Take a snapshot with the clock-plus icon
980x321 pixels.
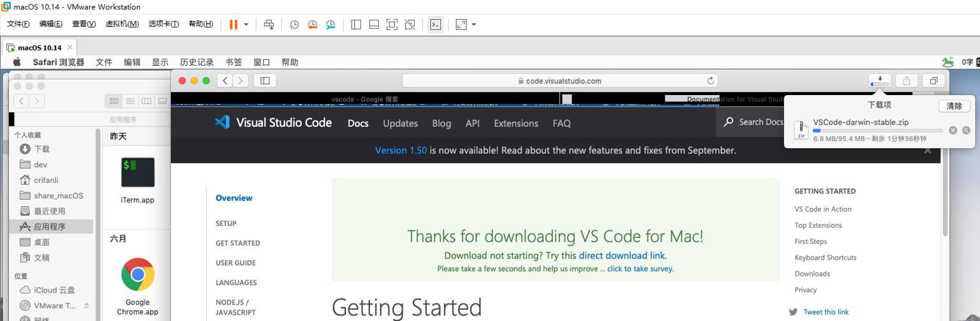(294, 24)
